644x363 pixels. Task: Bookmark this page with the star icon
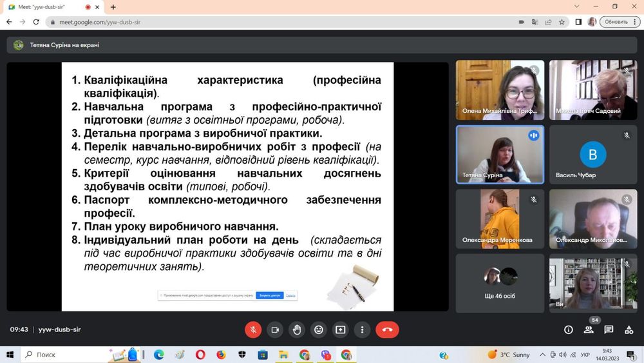[562, 22]
